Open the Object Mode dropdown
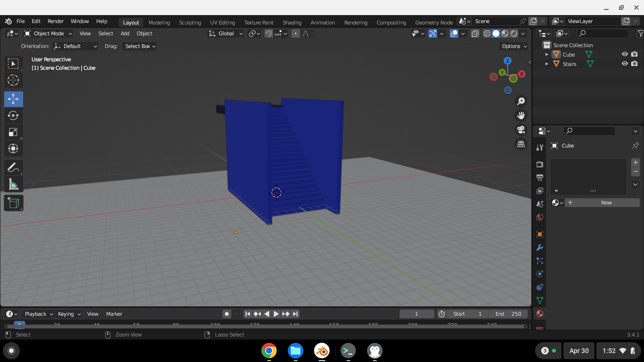Screen dimensions: 644x362 pyautogui.click(x=48, y=33)
